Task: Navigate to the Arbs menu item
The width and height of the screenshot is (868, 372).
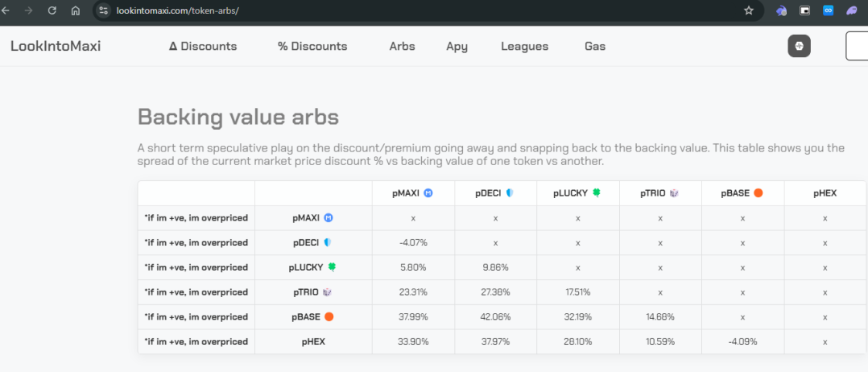Action: coord(402,46)
